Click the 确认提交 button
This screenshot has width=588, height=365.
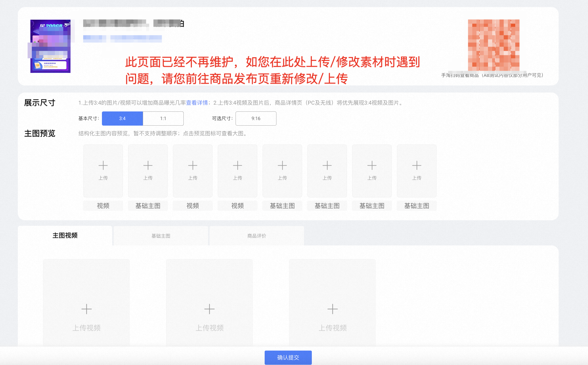pyautogui.click(x=288, y=357)
